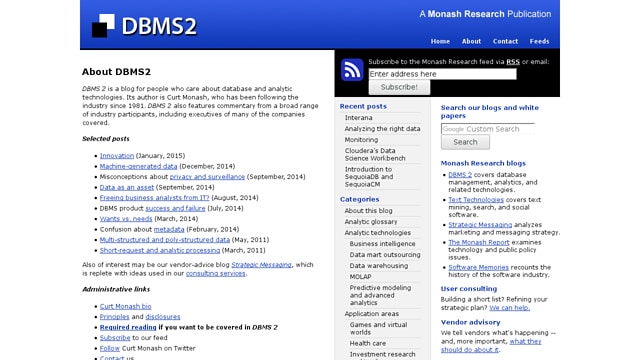Viewport: 640px width, 360px height.
Task: Open Subscribe link under Administrative links
Action: 115,338
